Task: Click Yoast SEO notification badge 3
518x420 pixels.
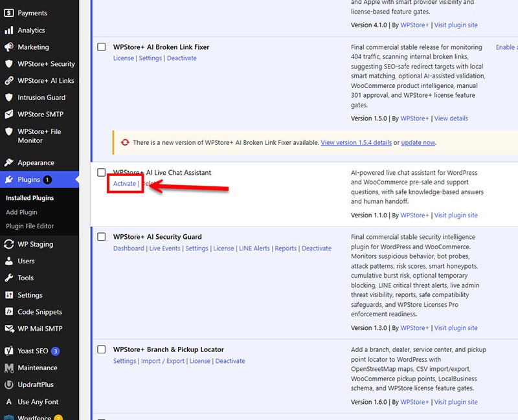Action: click(56, 351)
